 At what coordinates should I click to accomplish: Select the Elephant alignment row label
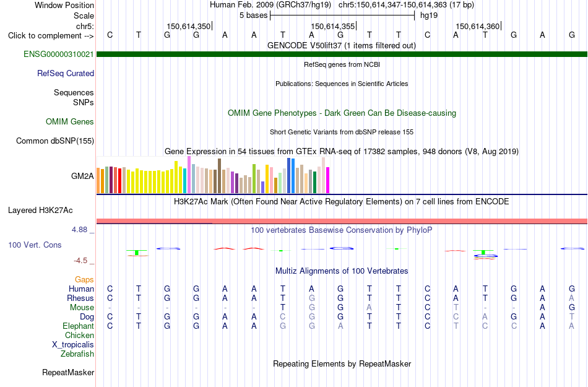pyautogui.click(x=79, y=326)
